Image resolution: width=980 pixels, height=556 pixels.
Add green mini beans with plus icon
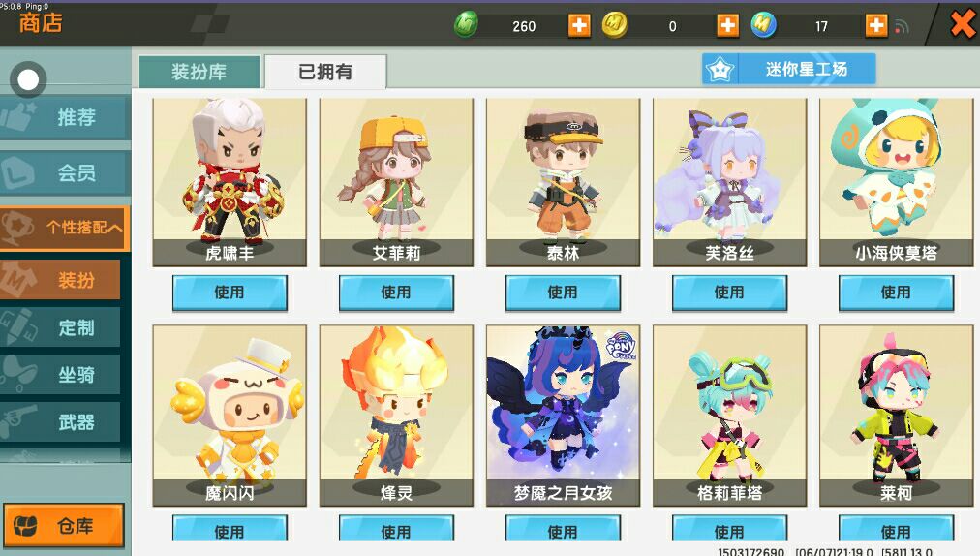[x=579, y=25]
